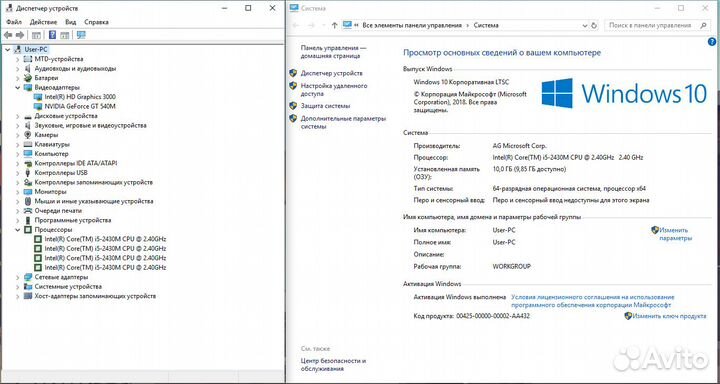Select the User-PC computer root icon

[x=18, y=49]
